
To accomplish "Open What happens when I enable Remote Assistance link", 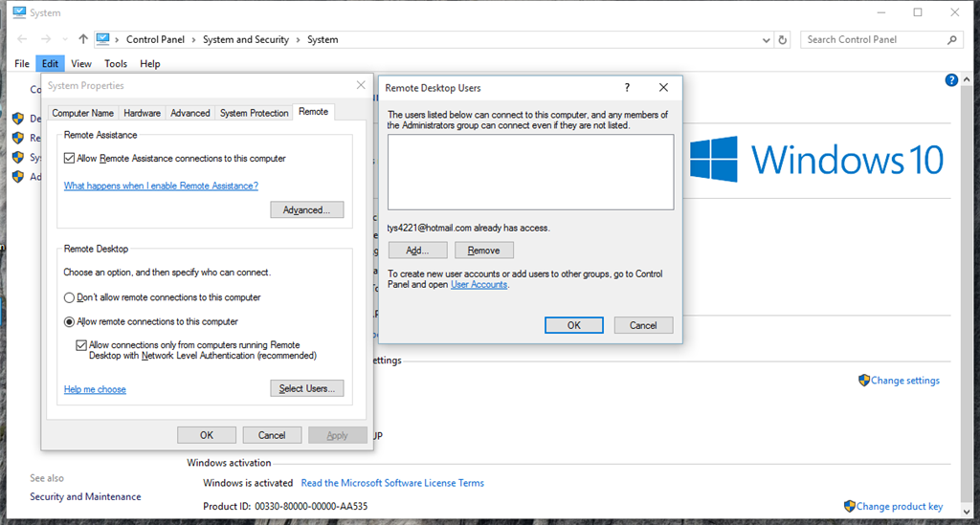I will [161, 186].
